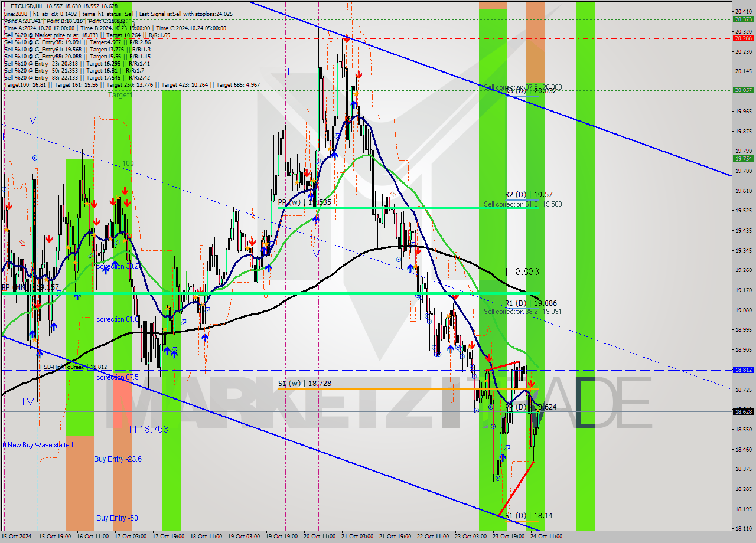Click the blue 'correction 87.5' label

[x=117, y=377]
